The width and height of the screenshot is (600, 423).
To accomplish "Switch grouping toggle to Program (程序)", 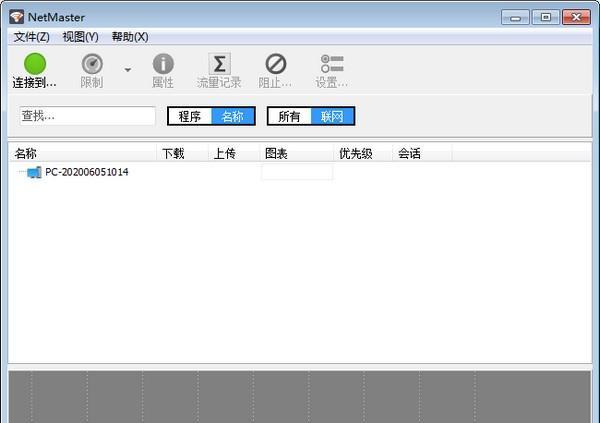I will 190,116.
